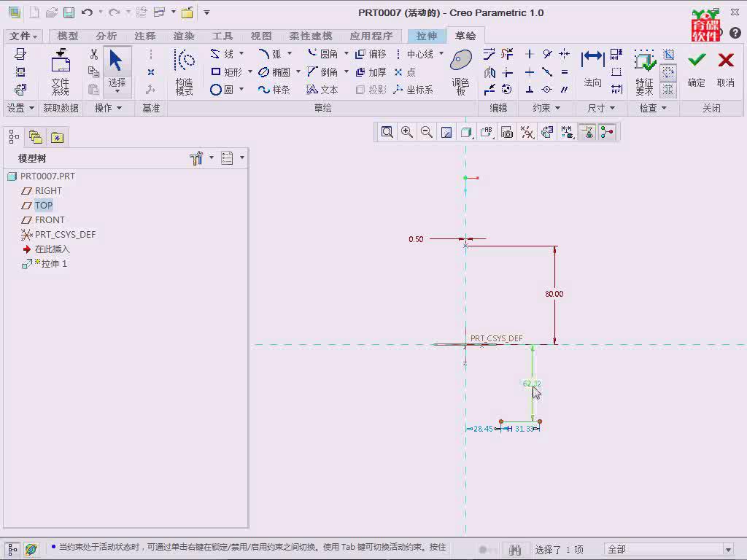Switch to the Model (模型) tab

point(67,36)
